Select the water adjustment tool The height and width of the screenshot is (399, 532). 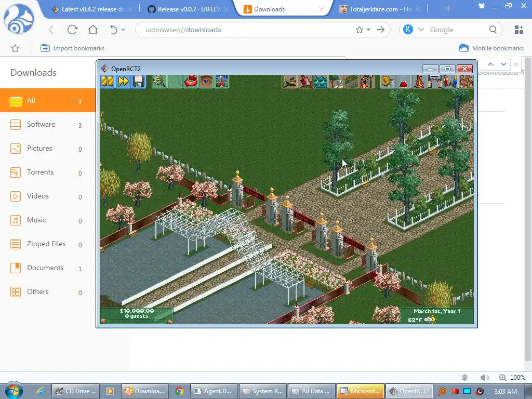point(320,82)
